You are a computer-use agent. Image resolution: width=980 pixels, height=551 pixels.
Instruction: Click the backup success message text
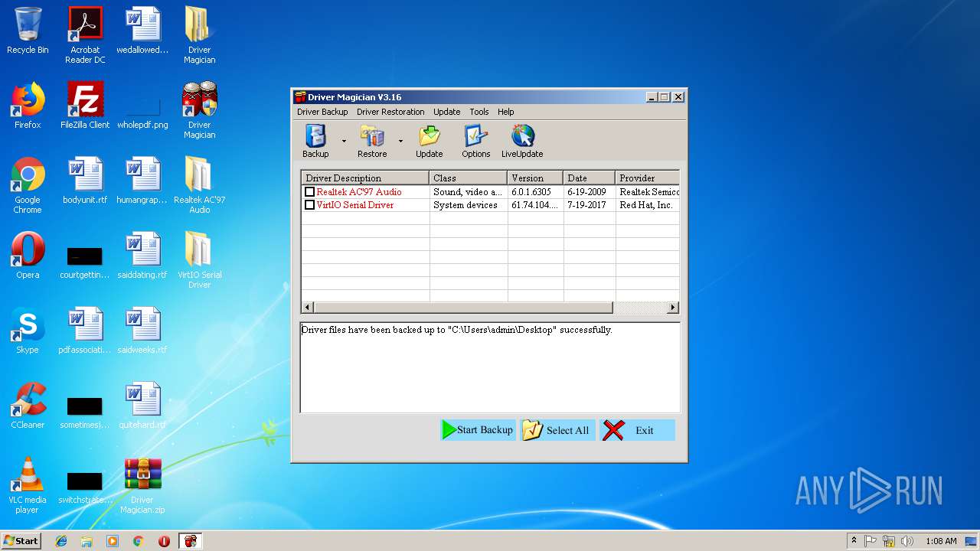pyautogui.click(x=456, y=330)
